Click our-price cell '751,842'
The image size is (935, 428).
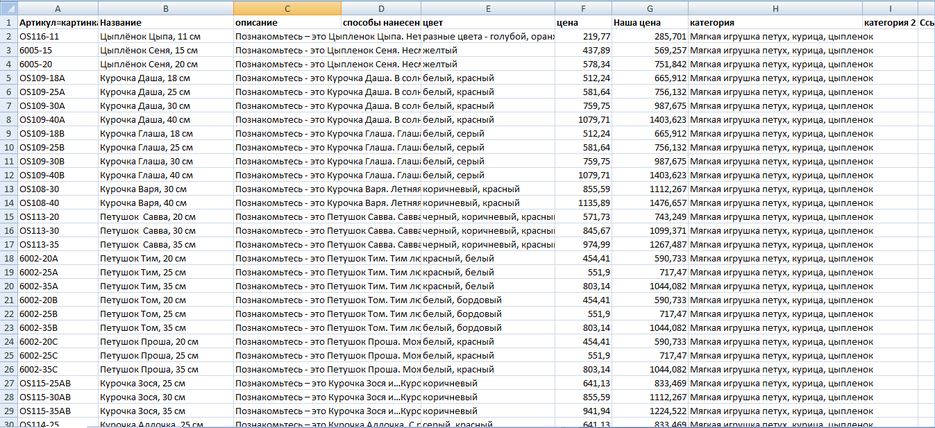tap(649, 64)
